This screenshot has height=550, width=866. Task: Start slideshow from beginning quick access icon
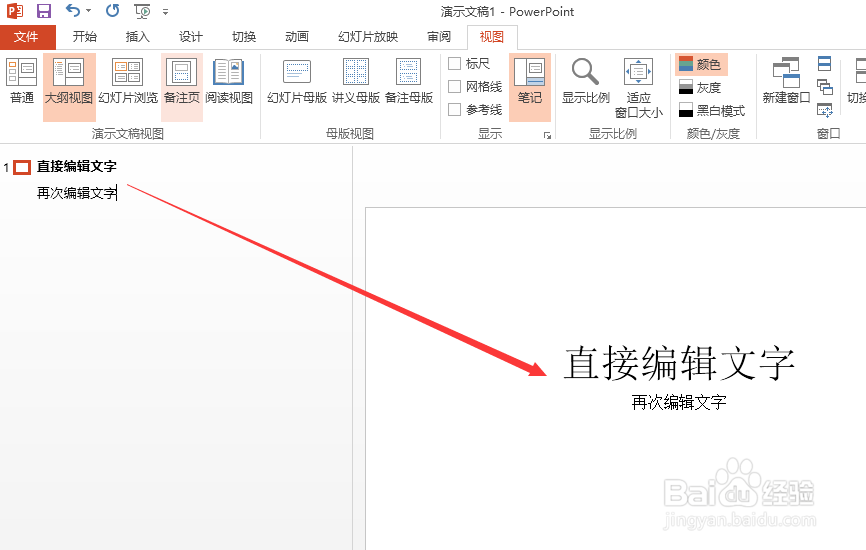pyautogui.click(x=142, y=10)
